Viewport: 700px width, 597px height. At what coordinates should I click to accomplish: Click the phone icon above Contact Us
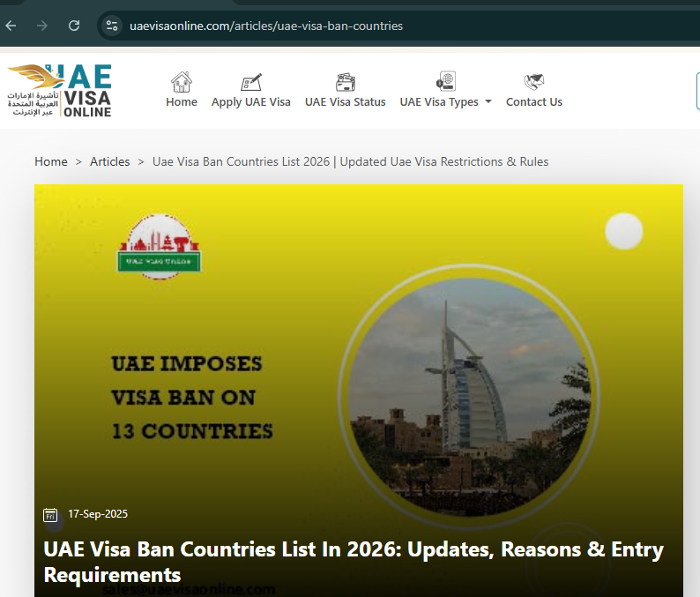(533, 82)
